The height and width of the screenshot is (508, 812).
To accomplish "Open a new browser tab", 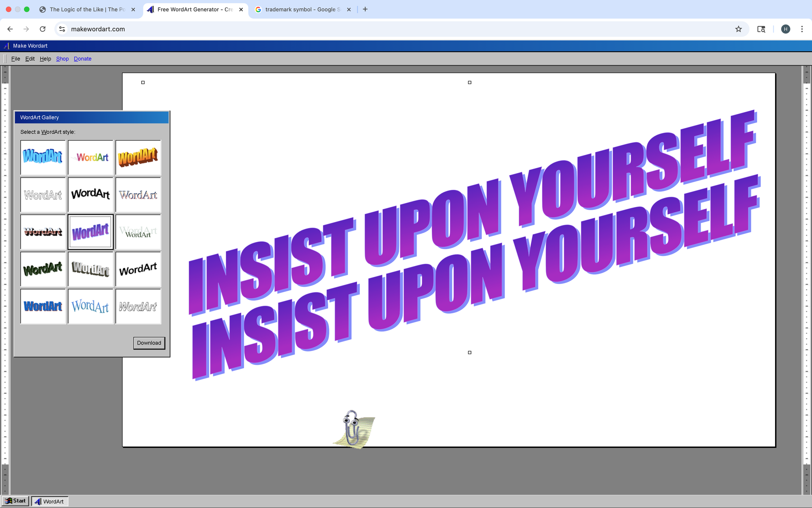I will pyautogui.click(x=365, y=9).
